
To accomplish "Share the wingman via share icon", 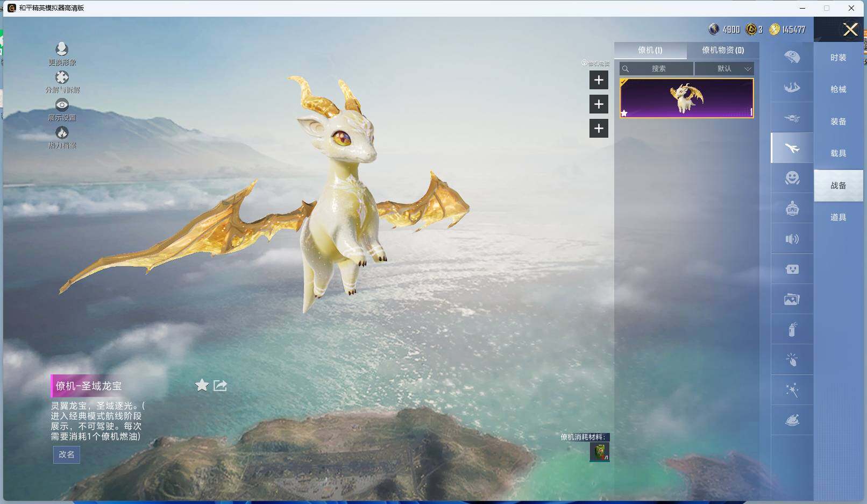I will pyautogui.click(x=220, y=385).
